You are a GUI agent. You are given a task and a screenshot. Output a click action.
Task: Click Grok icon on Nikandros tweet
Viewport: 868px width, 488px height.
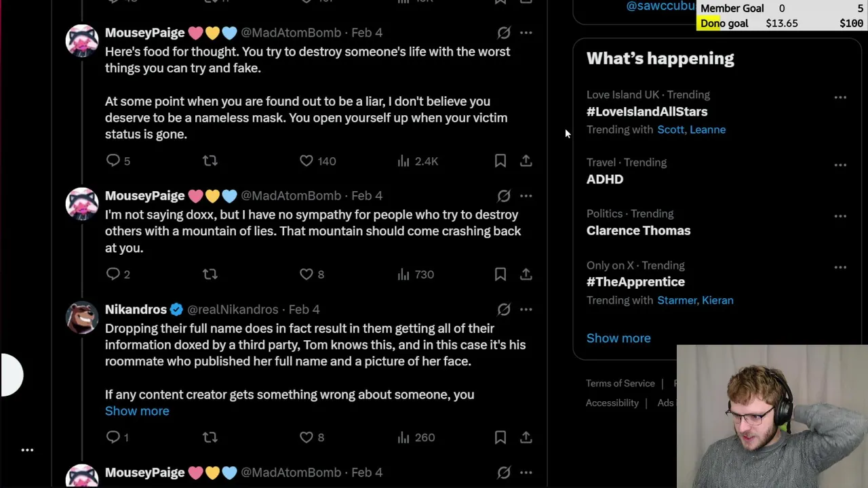tap(504, 309)
